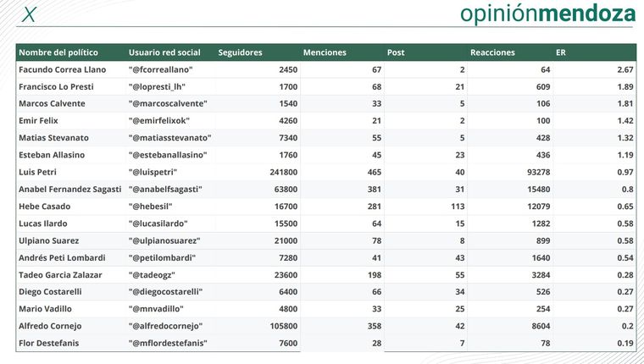Click the Reacciones column header

492,52
